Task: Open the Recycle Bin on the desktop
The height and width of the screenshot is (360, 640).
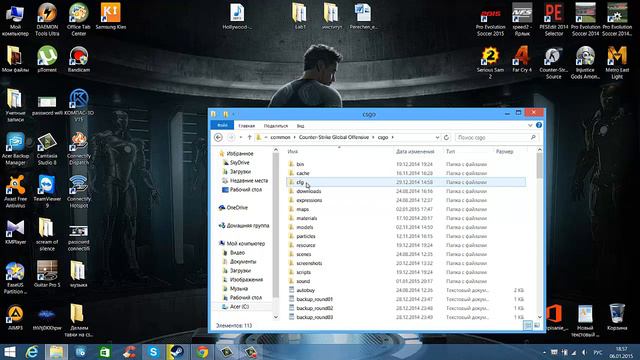Action: click(x=617, y=317)
